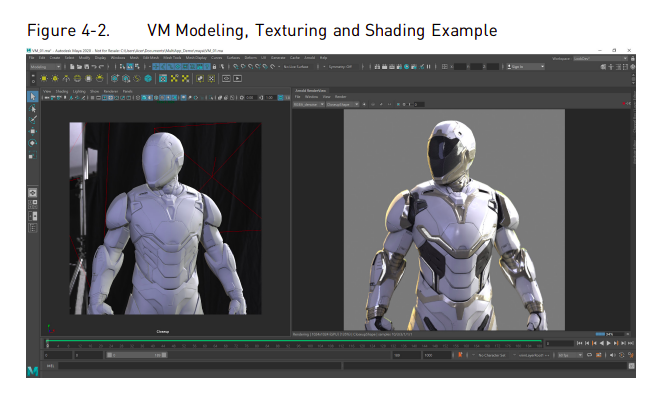The image size is (656, 402).
Task: Open the Mesh Tools menu
Action: (172, 58)
